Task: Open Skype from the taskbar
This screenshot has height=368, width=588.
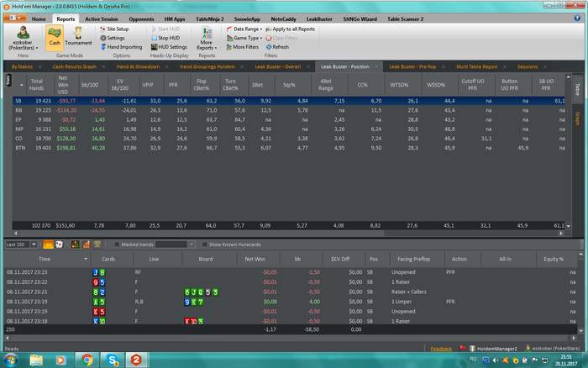Action: [x=112, y=360]
